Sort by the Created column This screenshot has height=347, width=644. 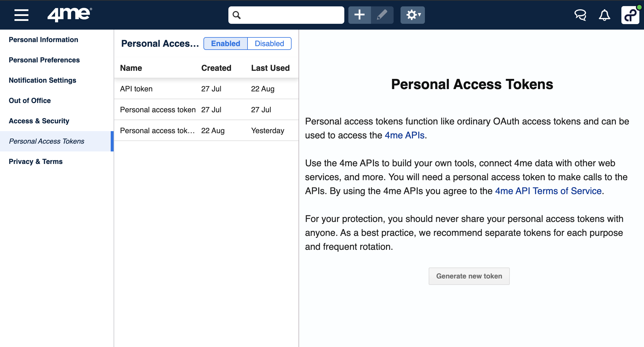(216, 68)
